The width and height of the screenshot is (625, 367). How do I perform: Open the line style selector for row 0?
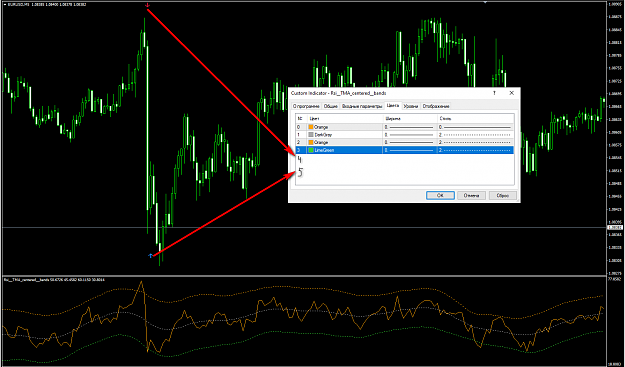pyautogui.click(x=476, y=127)
